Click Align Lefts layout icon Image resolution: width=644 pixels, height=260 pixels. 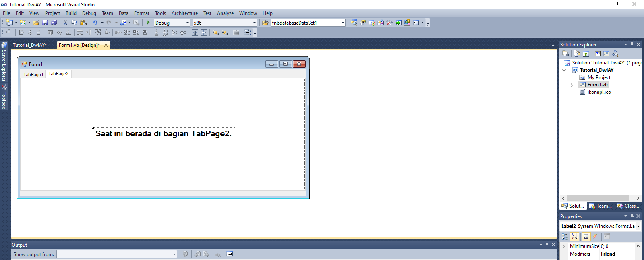point(21,33)
